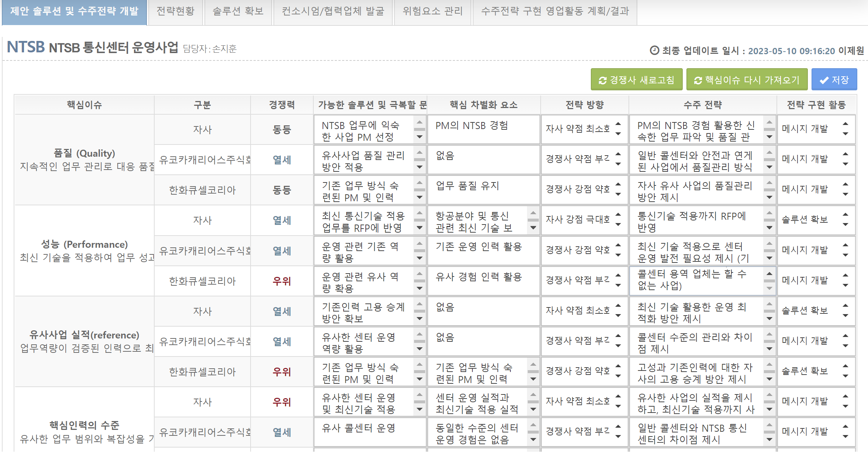Click scroll-down arrow of '항공분야 및 통신' text box
Screen dimensions: 868x452
(533, 228)
